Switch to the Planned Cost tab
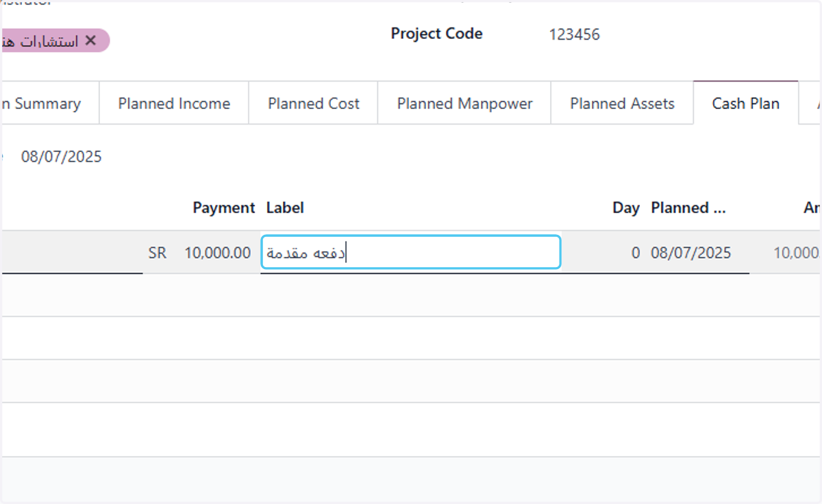The image size is (822, 504). [314, 103]
